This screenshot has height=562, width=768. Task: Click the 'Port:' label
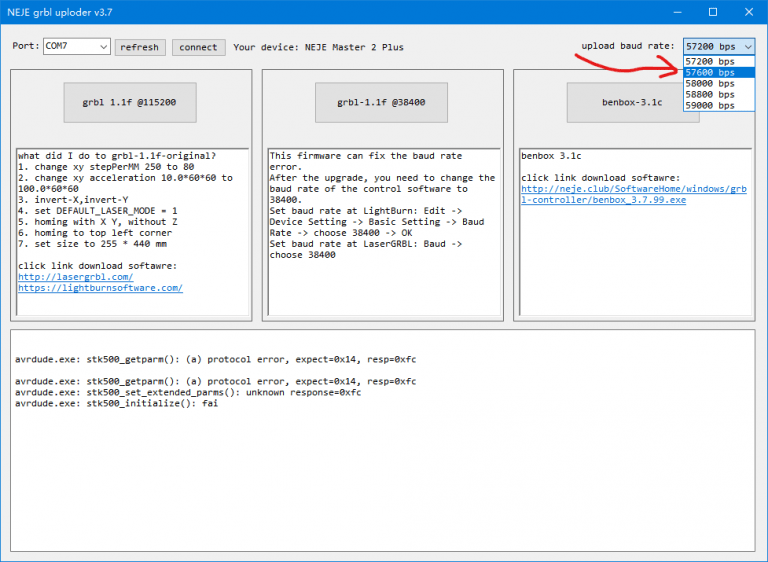click(26, 46)
